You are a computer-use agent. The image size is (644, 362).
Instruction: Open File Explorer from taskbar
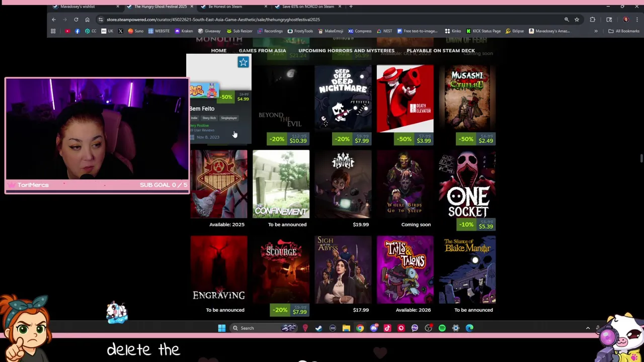pyautogui.click(x=346, y=328)
